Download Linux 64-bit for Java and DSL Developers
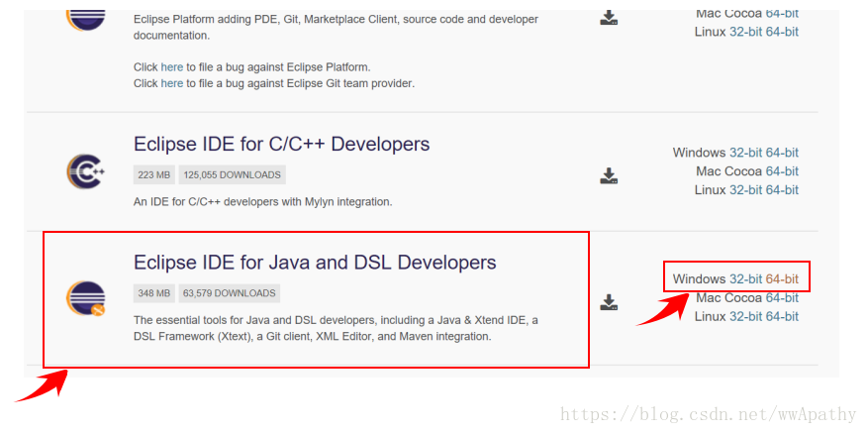The image size is (868, 434). coord(782,316)
